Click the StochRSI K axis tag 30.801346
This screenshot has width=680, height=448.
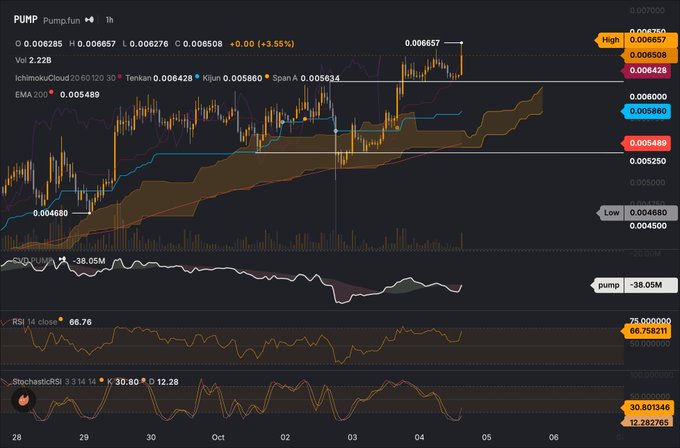648,407
